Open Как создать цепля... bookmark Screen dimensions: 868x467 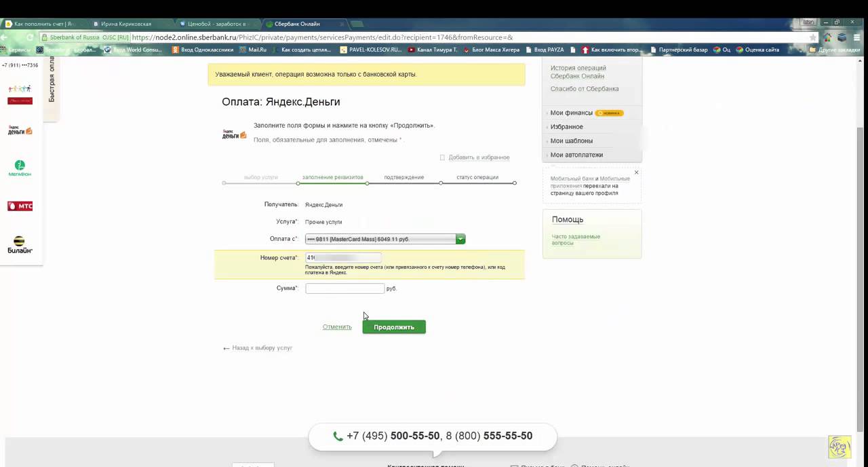click(x=301, y=50)
